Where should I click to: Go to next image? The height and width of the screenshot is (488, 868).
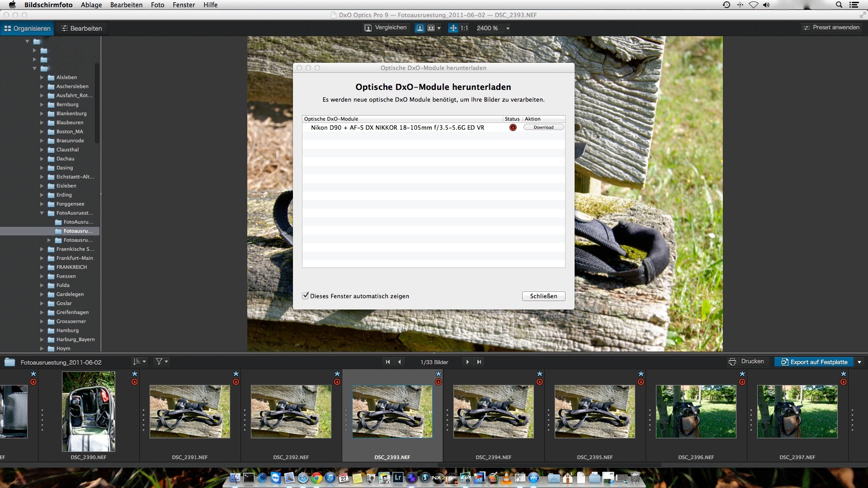[467, 362]
